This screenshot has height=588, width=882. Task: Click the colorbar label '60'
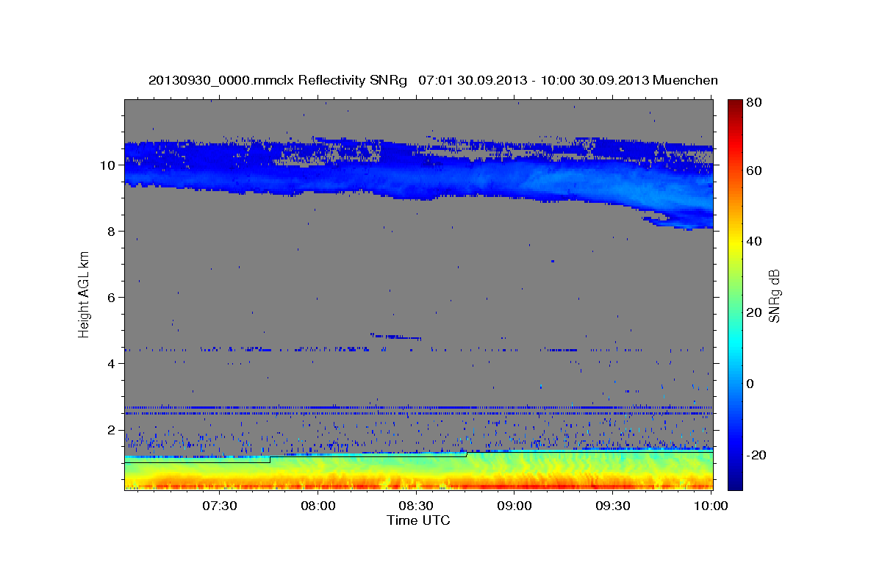753,171
